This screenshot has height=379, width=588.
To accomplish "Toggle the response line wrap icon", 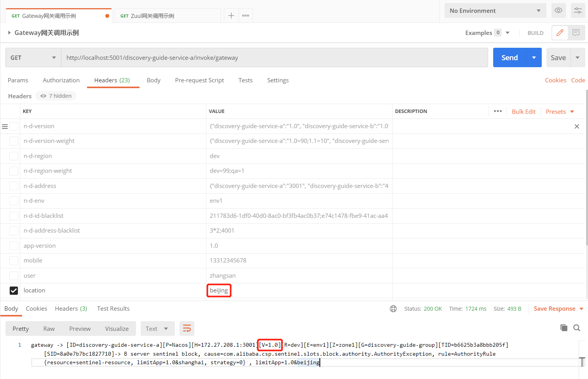I will pyautogui.click(x=187, y=329).
